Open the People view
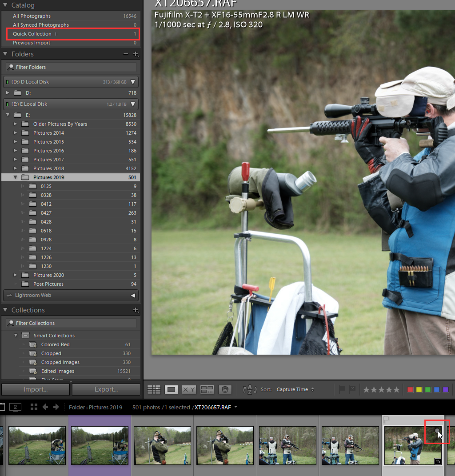The image size is (455, 476). point(225,389)
